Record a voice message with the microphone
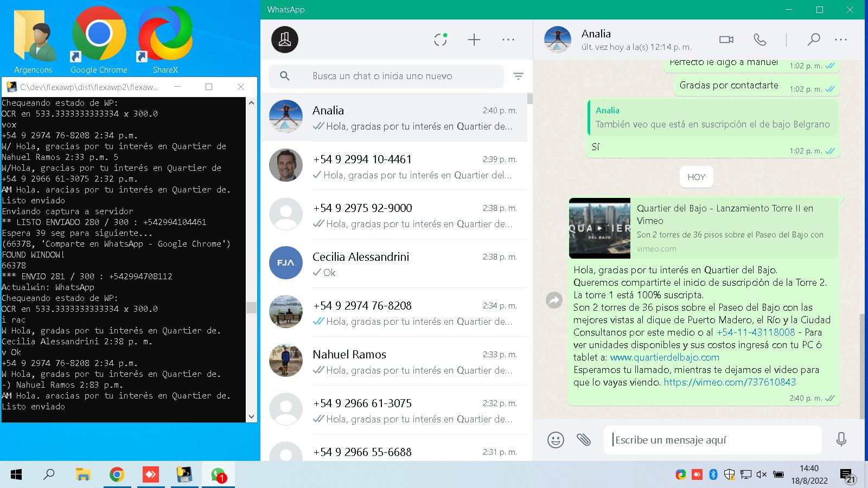The height and width of the screenshot is (488, 868). click(841, 439)
